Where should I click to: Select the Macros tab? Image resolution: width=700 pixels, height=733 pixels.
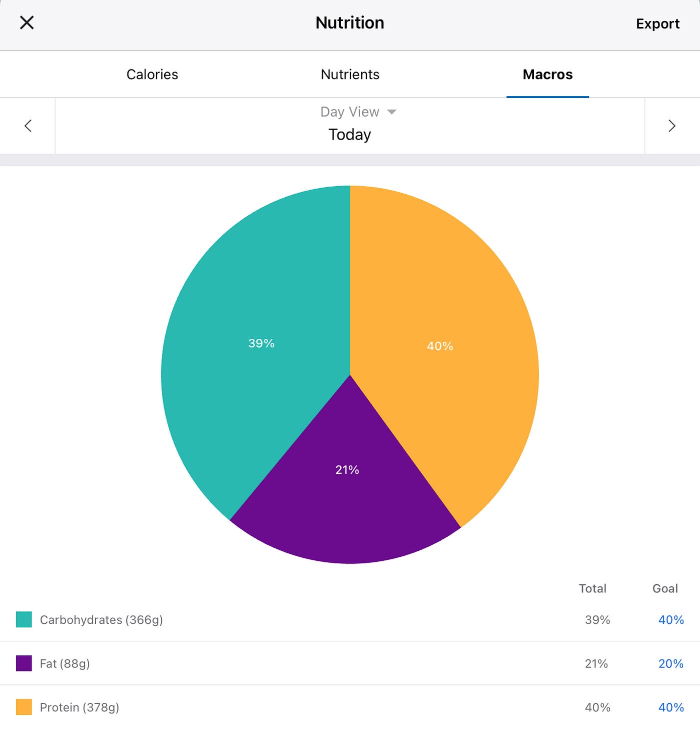[547, 75]
